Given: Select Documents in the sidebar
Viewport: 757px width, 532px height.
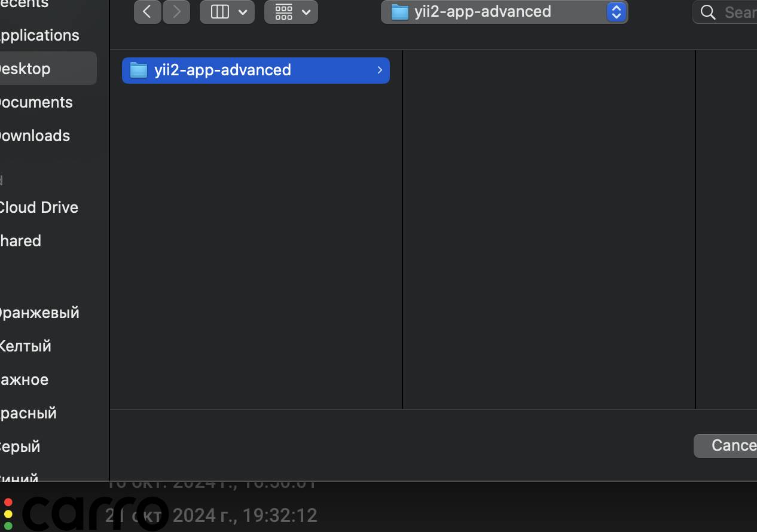Looking at the screenshot, I should 35,102.
